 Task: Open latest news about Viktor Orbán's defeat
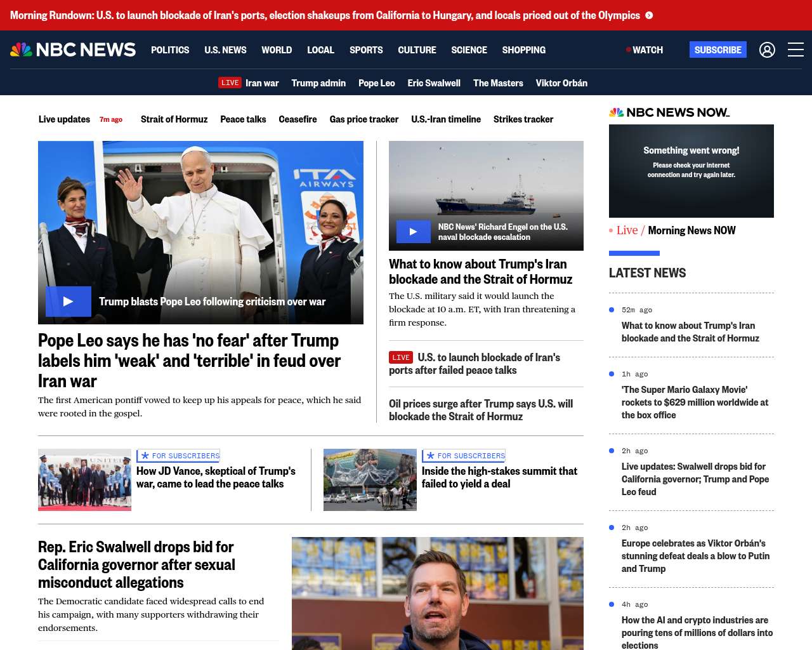click(x=695, y=556)
